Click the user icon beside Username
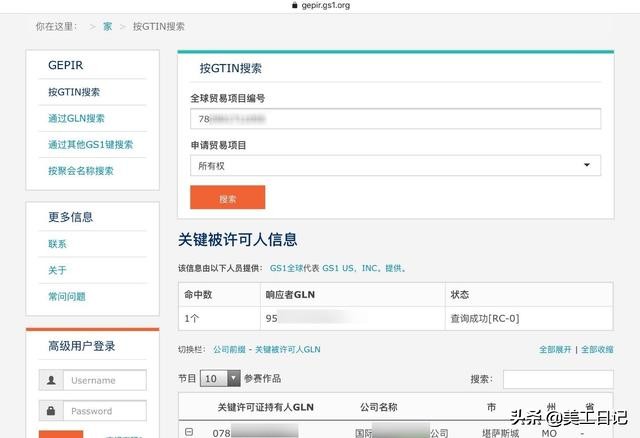640x438 pixels. tap(51, 380)
